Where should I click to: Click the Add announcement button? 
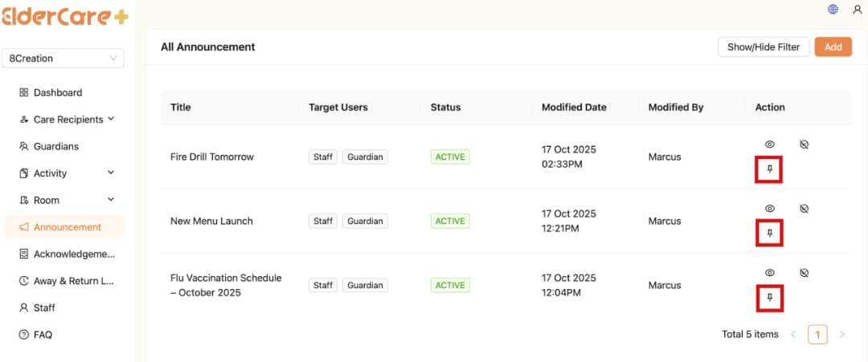[x=833, y=47]
